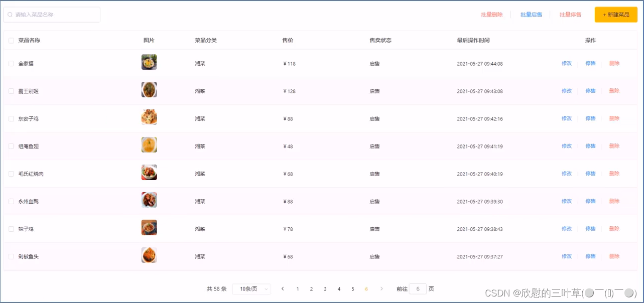Open 毛氏红烧肉 dish thumbnail
This screenshot has width=644, height=303.
pyautogui.click(x=149, y=173)
